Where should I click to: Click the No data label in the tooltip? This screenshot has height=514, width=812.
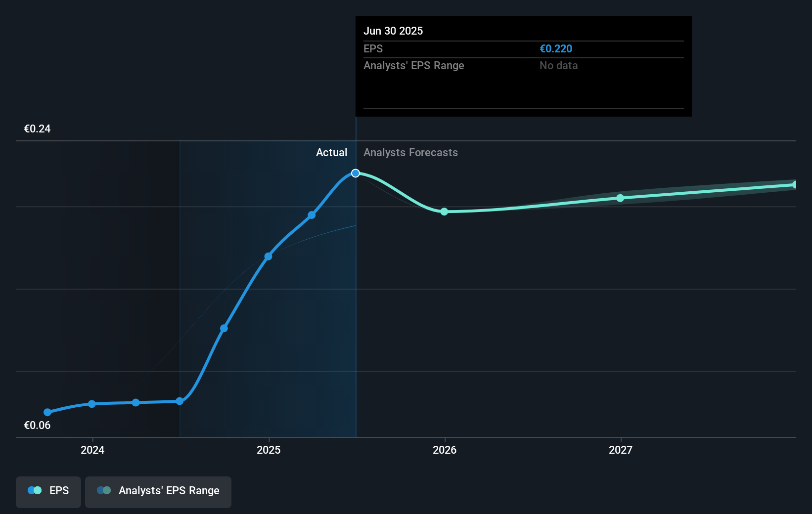point(559,65)
